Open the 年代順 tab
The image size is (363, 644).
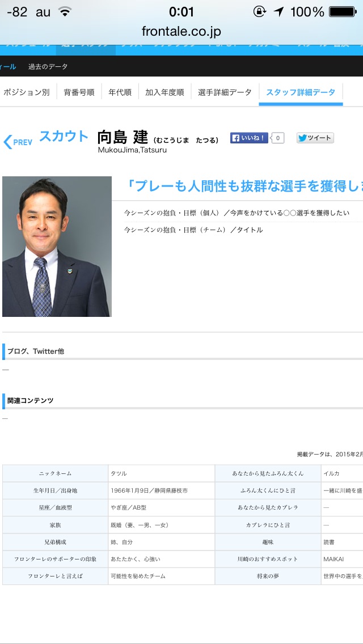120,92
